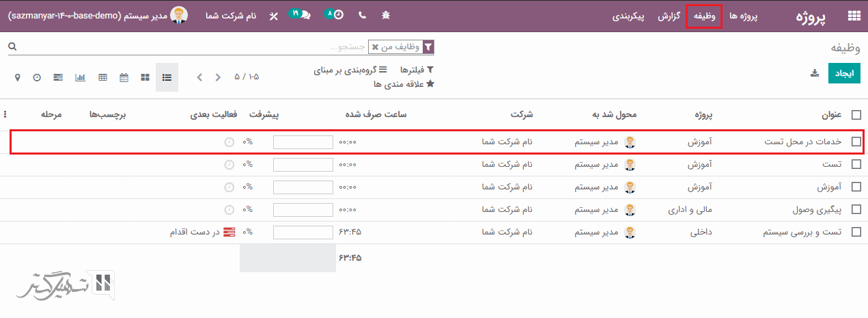Screen dimensions: 868x318
Task: Open the پیکربندی configuration menu
Action: [628, 16]
